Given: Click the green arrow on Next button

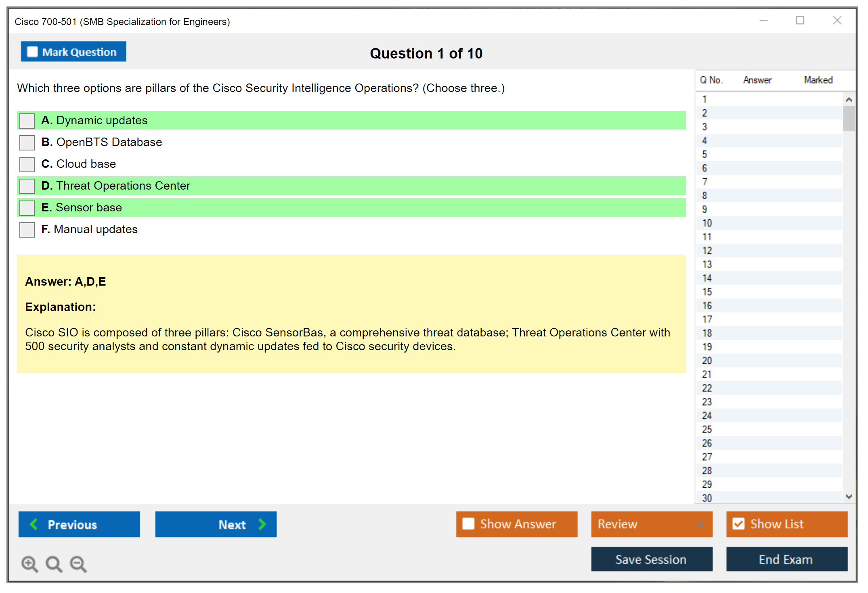Looking at the screenshot, I should click(x=262, y=524).
